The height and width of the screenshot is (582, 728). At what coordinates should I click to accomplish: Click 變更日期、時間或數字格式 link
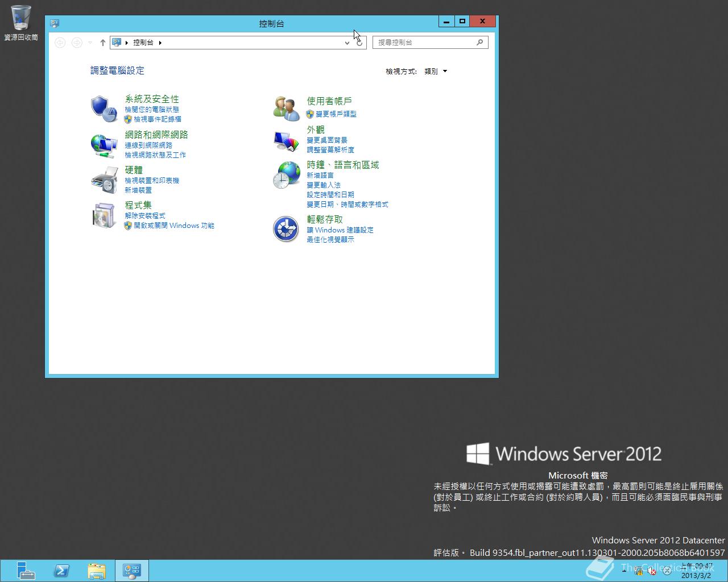click(x=348, y=205)
